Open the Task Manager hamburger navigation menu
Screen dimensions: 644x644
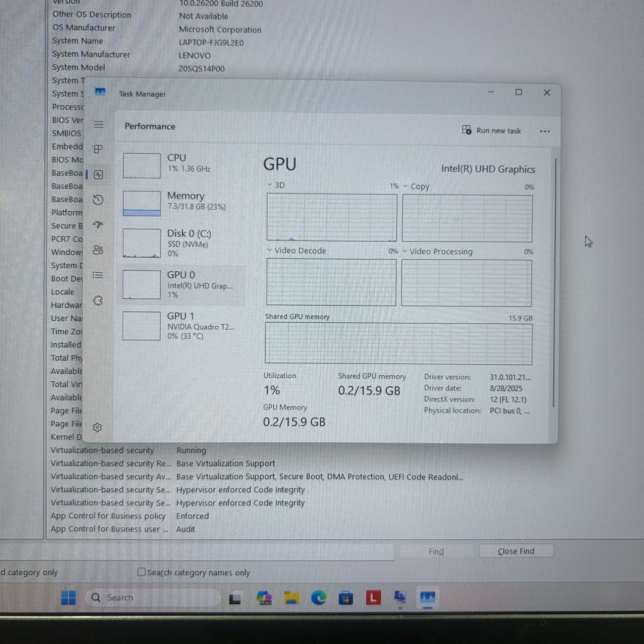click(99, 125)
